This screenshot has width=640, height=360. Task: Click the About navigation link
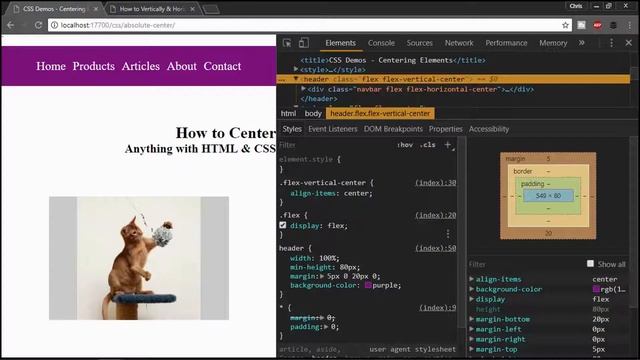(x=182, y=66)
